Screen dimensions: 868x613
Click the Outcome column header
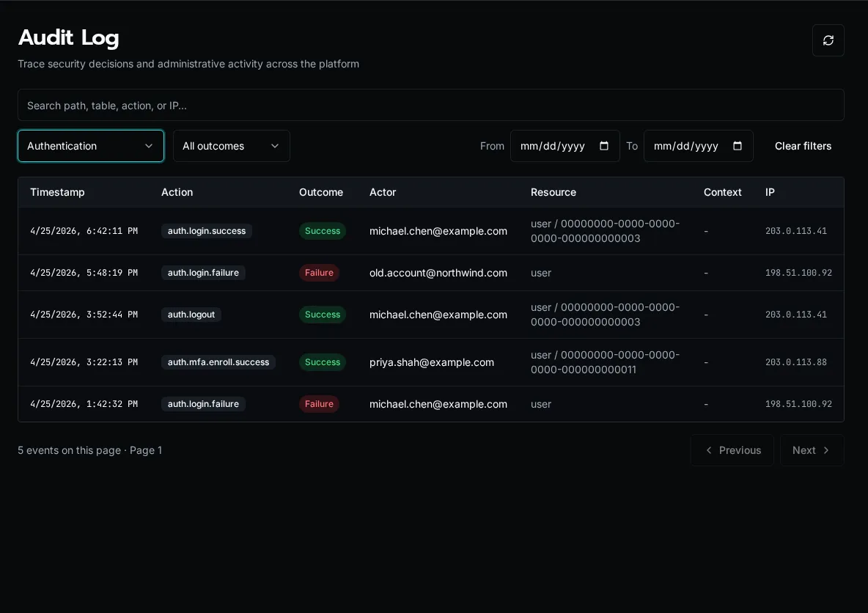(321, 192)
